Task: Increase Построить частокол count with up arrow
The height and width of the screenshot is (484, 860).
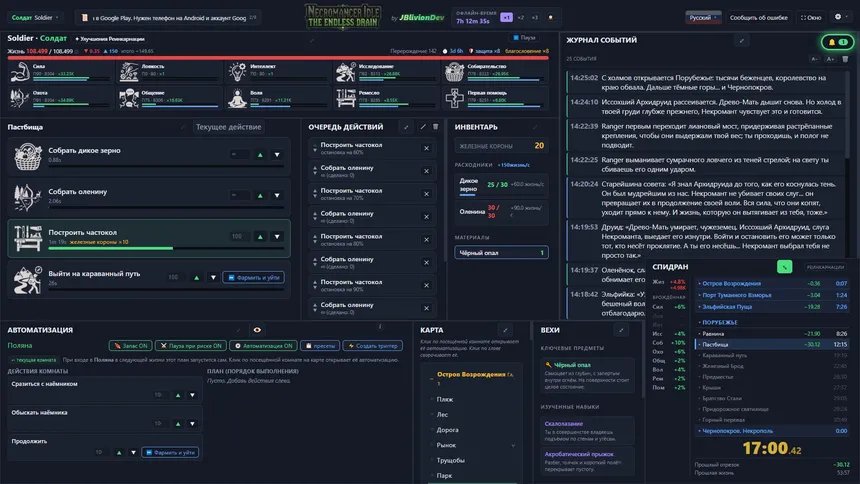Action: (260, 237)
